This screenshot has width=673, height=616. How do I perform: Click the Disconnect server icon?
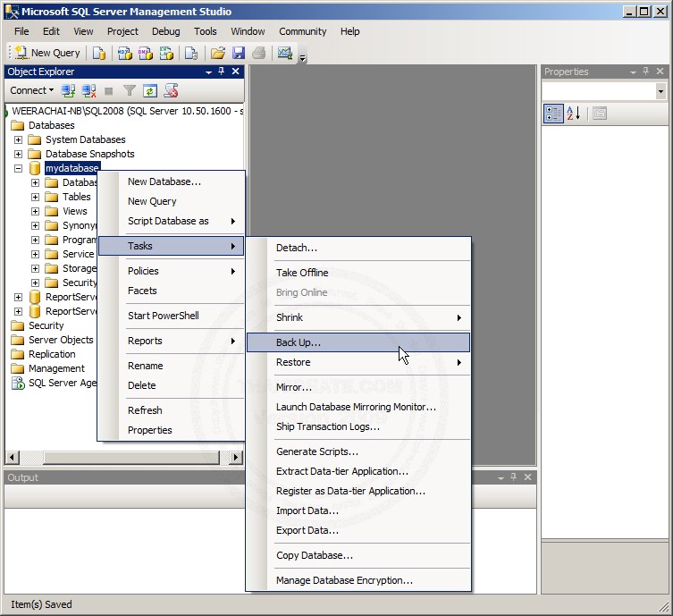(88, 90)
